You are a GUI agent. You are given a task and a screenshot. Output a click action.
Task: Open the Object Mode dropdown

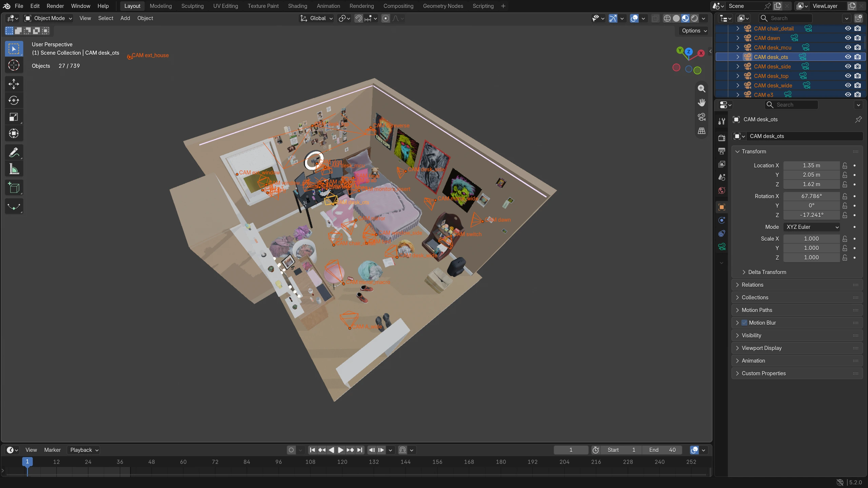(x=48, y=18)
